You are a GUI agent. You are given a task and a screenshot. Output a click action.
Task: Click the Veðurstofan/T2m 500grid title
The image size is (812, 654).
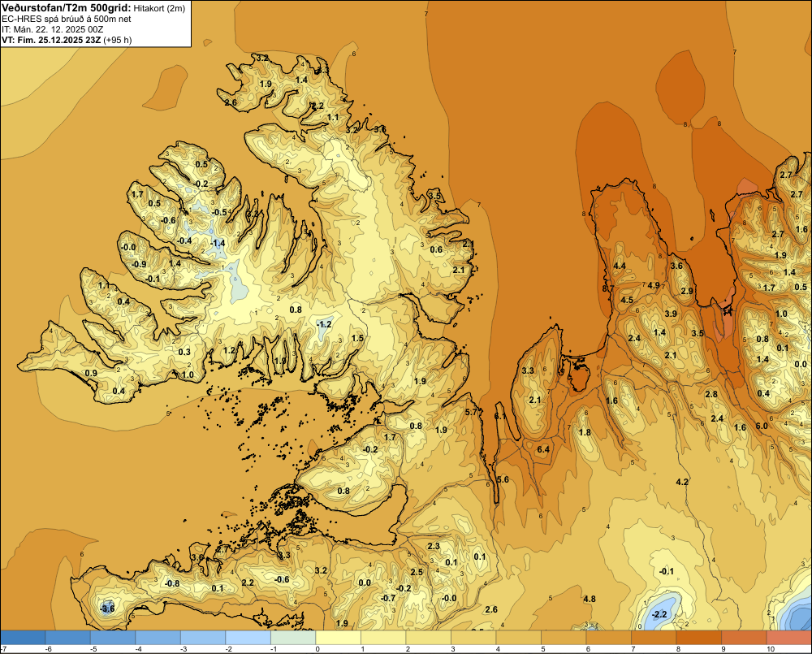67,8
